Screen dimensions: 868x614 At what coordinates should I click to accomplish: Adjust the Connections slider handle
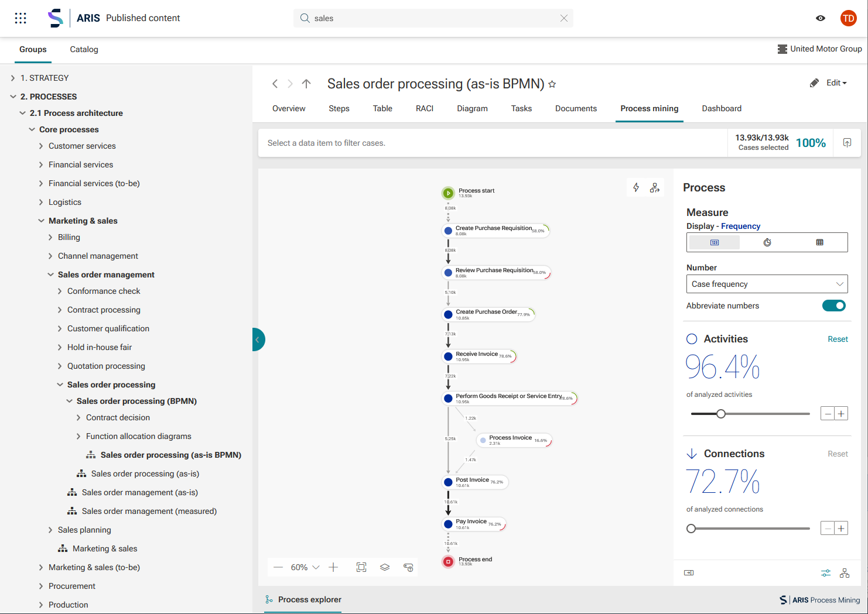[x=691, y=529]
